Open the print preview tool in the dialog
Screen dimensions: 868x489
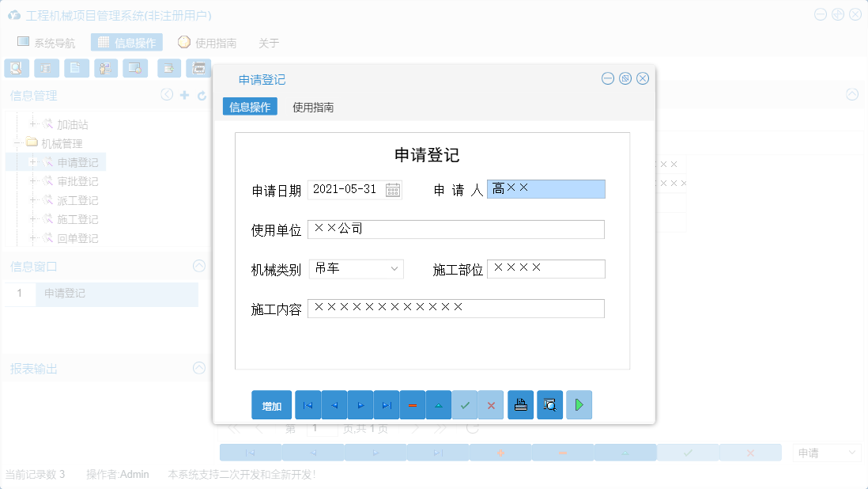pos(549,404)
